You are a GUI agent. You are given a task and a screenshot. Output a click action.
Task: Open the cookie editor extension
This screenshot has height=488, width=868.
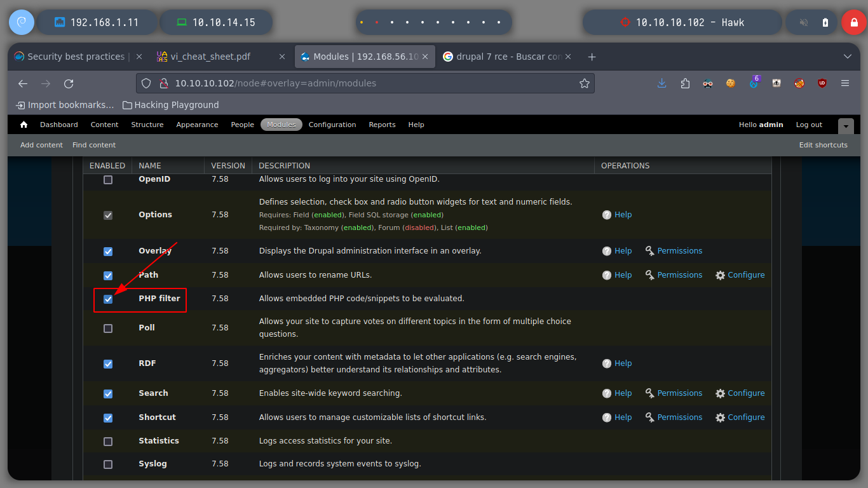coord(731,83)
